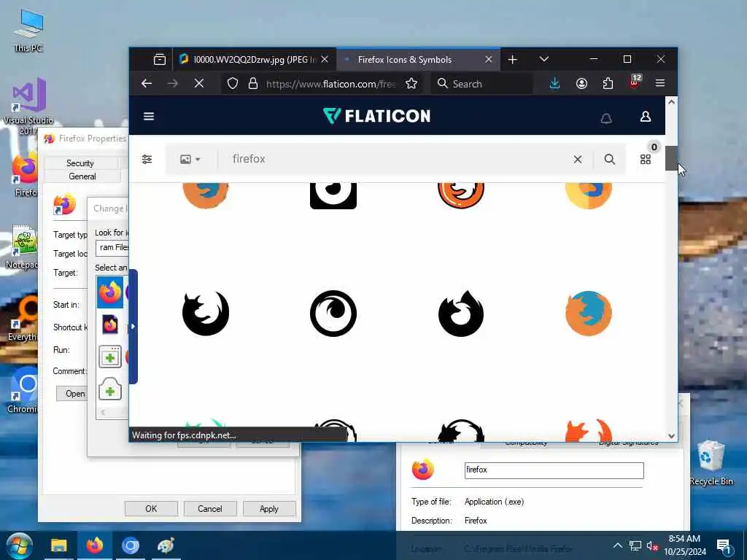Go back with Firefox back arrow

(x=146, y=83)
